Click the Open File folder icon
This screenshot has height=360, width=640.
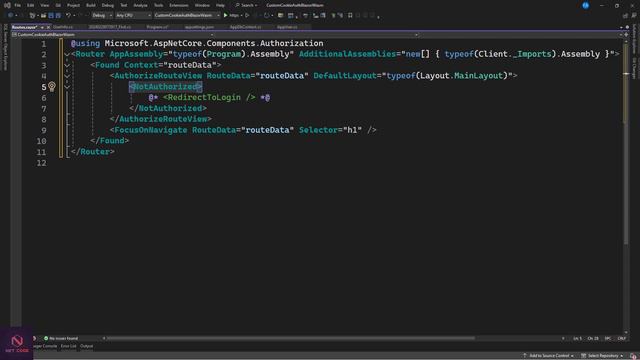pos(43,16)
